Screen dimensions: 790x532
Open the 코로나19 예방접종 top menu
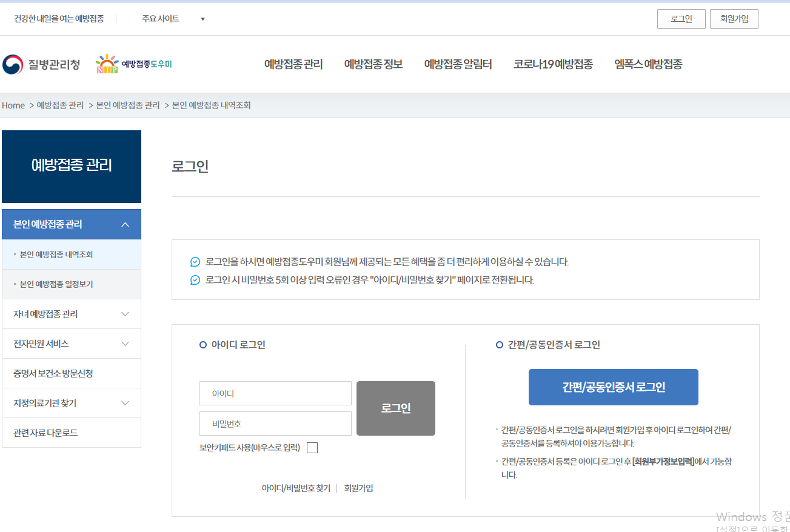pyautogui.click(x=553, y=64)
